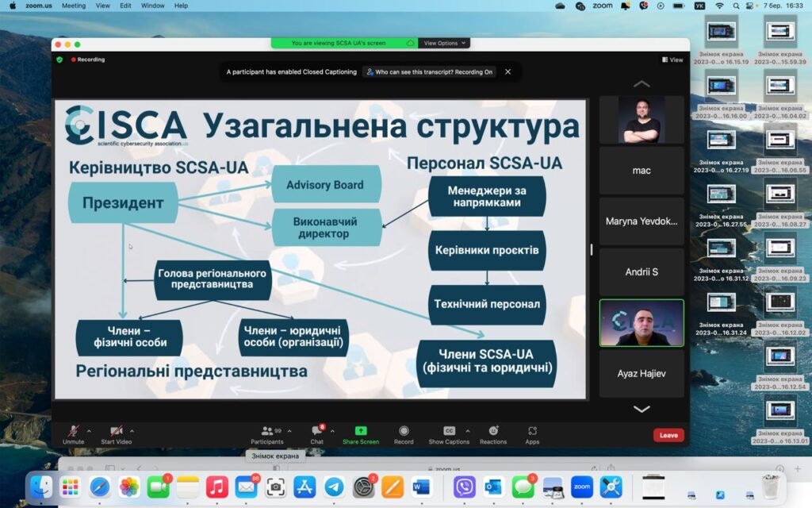This screenshot has height=508, width=812.
Task: Open Viber in the Dock
Action: tap(465, 487)
